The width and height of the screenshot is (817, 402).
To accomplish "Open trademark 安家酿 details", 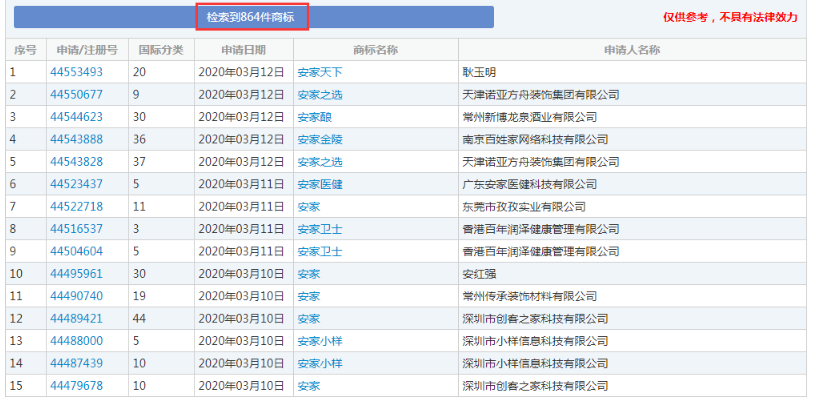I will [x=315, y=117].
